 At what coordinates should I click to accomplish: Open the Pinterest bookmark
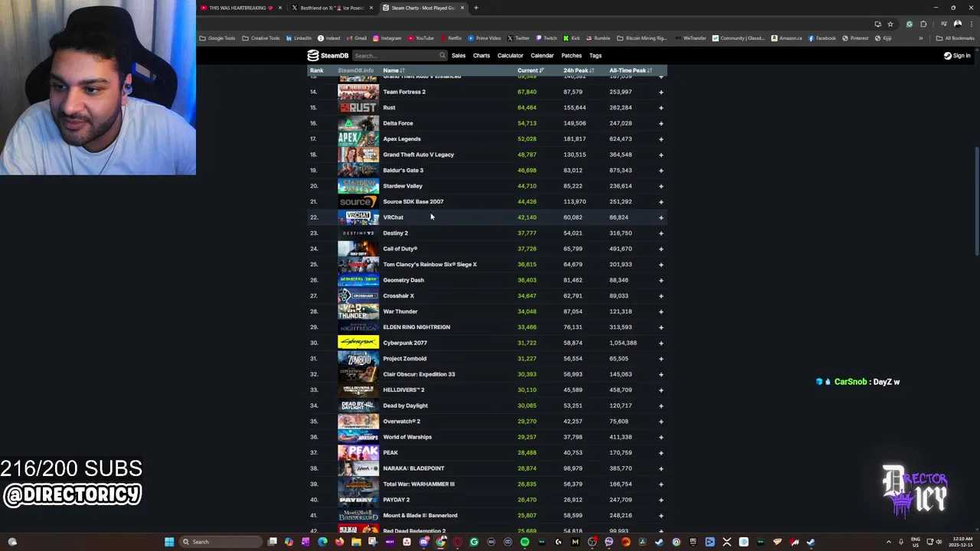855,38
